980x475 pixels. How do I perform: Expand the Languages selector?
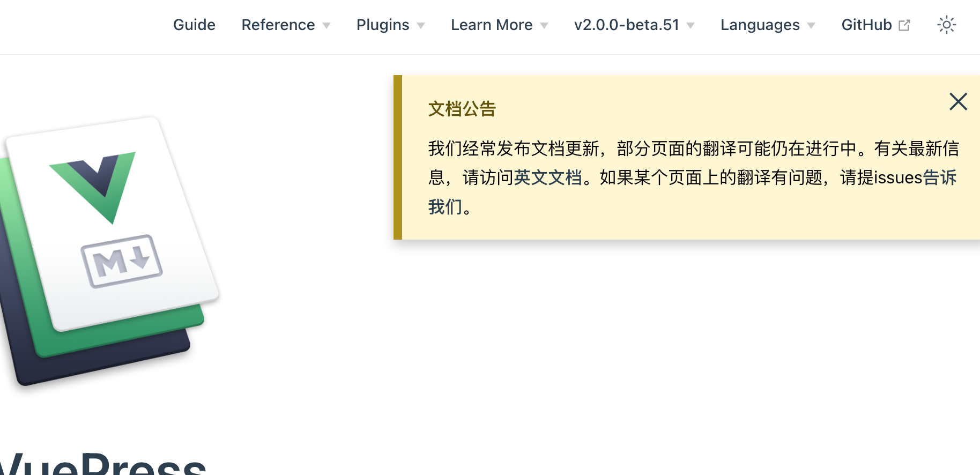pos(768,25)
